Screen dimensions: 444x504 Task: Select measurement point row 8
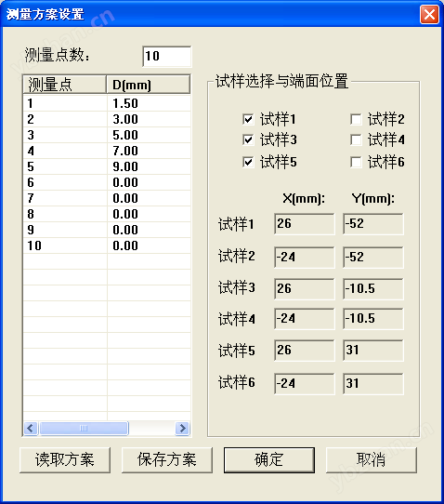[x=107, y=214]
